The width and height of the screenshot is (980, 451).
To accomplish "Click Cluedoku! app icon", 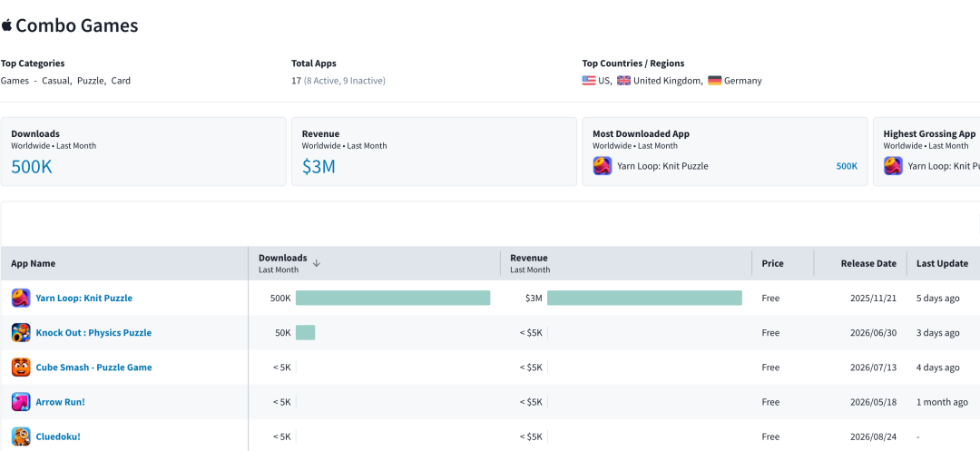I will pos(21,436).
